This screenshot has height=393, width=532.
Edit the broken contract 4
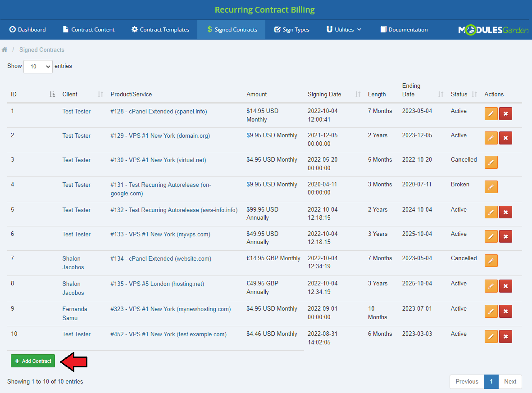coord(491,187)
